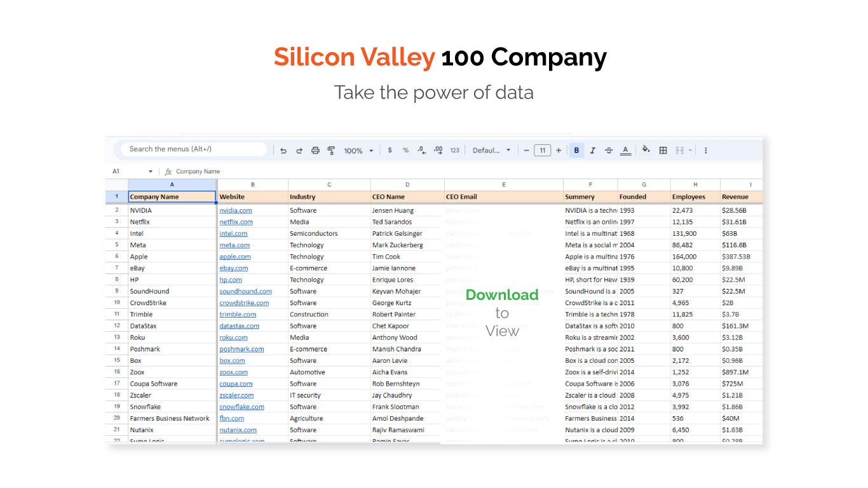Select the cell containing Mark Zuckerberg
The image size is (868, 488).
[x=407, y=245]
